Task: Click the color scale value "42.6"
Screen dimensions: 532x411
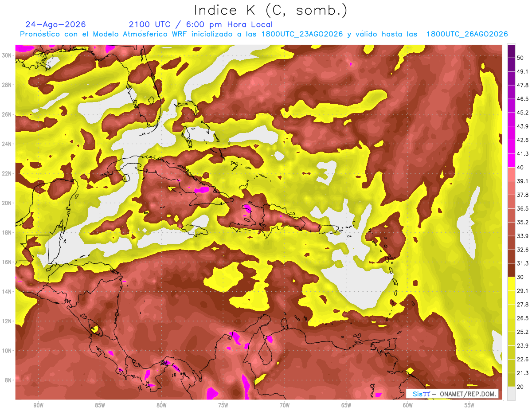Action: 523,140
